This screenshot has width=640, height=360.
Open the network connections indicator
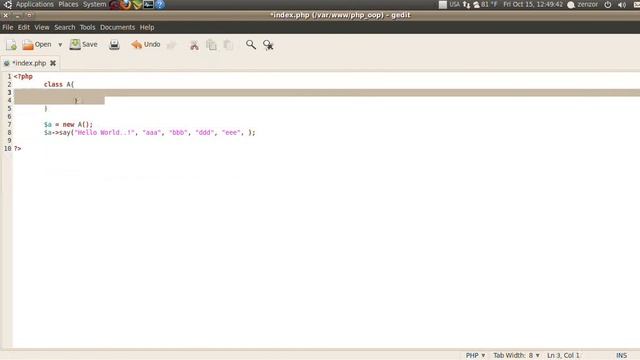466,4
